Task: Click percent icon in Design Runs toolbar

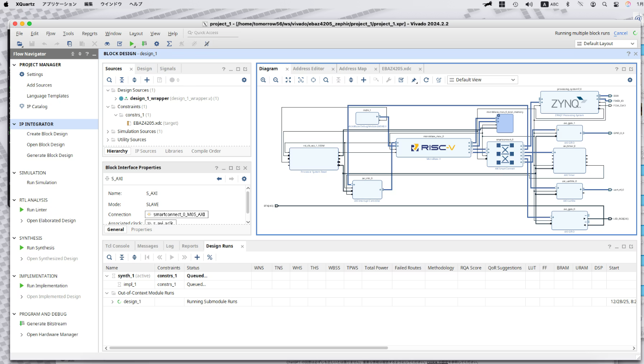Action: point(210,257)
